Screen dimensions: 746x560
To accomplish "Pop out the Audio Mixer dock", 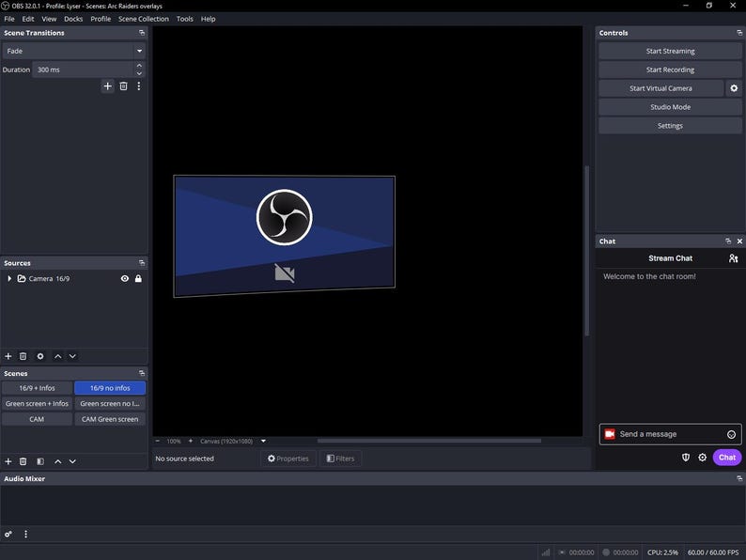I will (739, 478).
